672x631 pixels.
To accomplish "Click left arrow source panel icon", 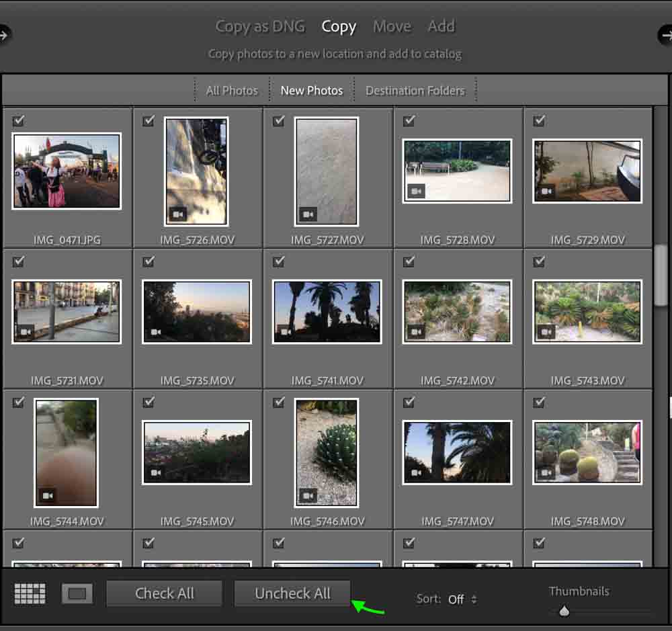I will pyautogui.click(x=4, y=35).
